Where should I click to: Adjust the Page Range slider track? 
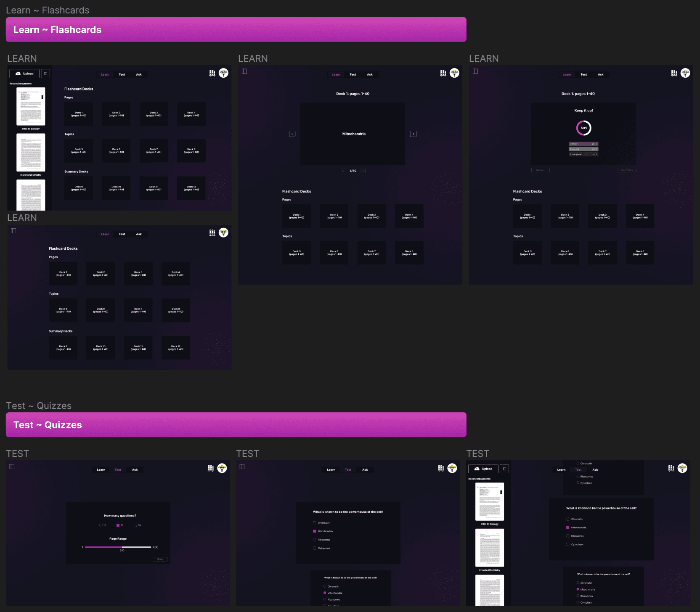coord(118,547)
